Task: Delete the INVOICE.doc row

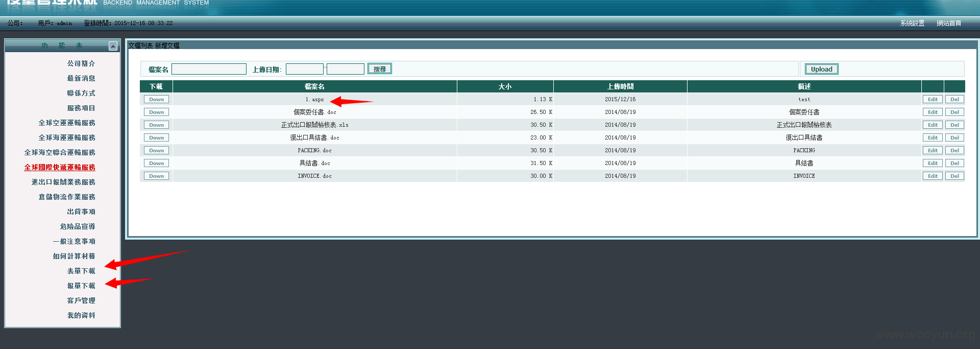Action: click(x=954, y=176)
